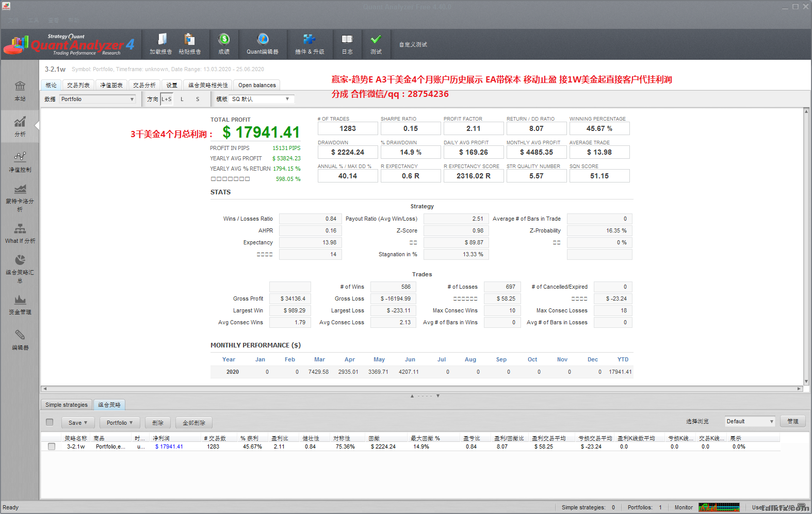Image resolution: width=812 pixels, height=514 pixels.
Task: Open the Open balances tab
Action: point(257,85)
